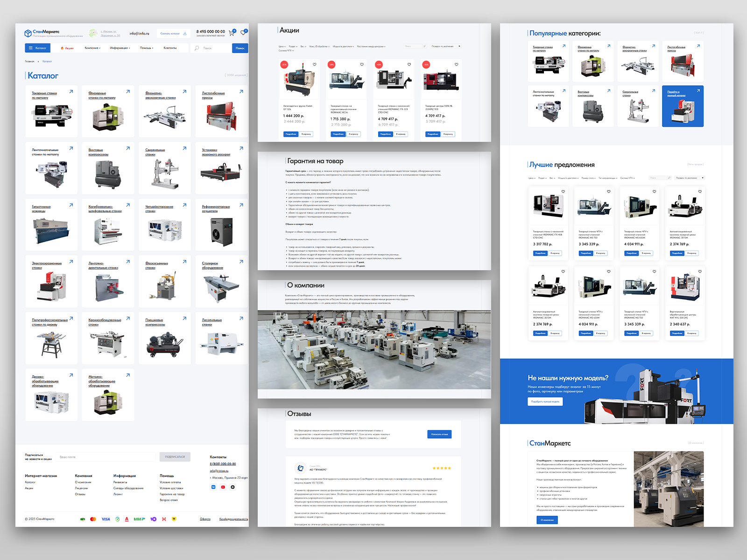Click the arrow icon on Поршневые компрессоры card

point(184,318)
